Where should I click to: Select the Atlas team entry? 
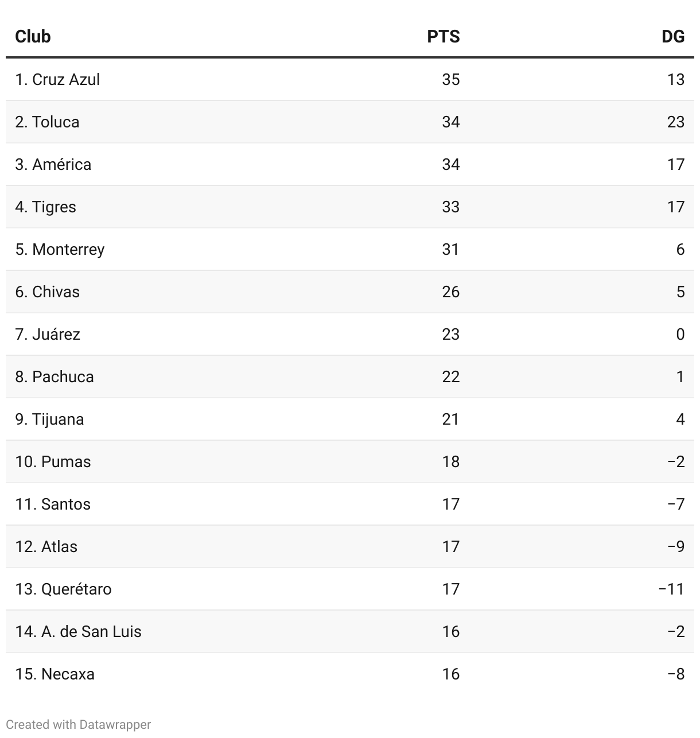[46, 546]
